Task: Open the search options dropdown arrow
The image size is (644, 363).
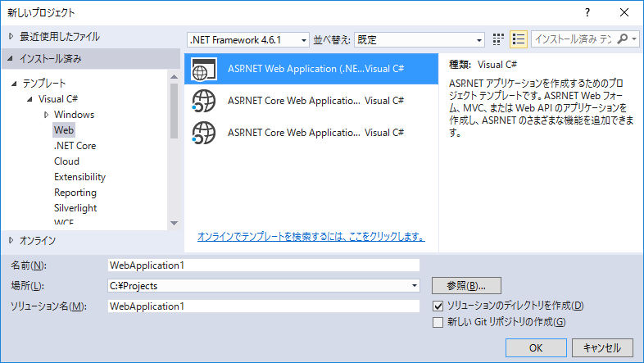Action: point(634,39)
